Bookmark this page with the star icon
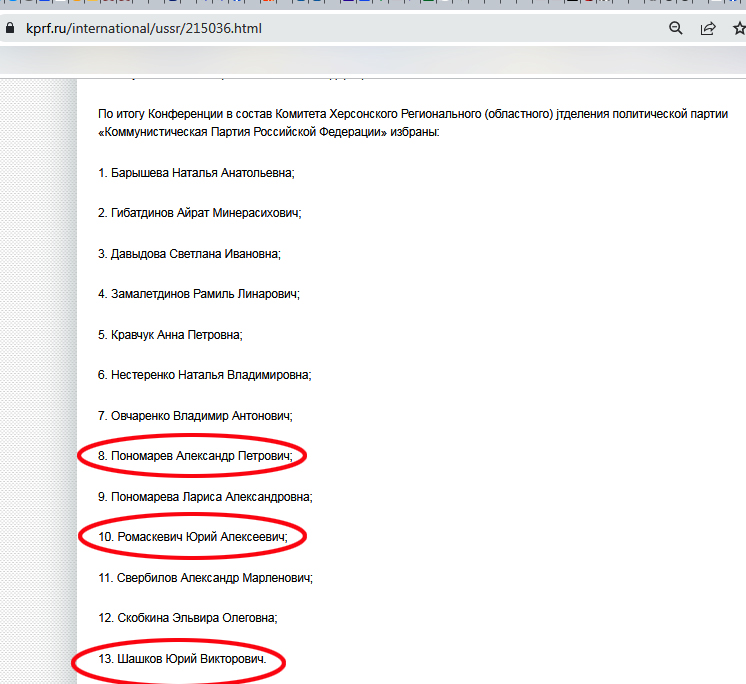 (x=737, y=29)
